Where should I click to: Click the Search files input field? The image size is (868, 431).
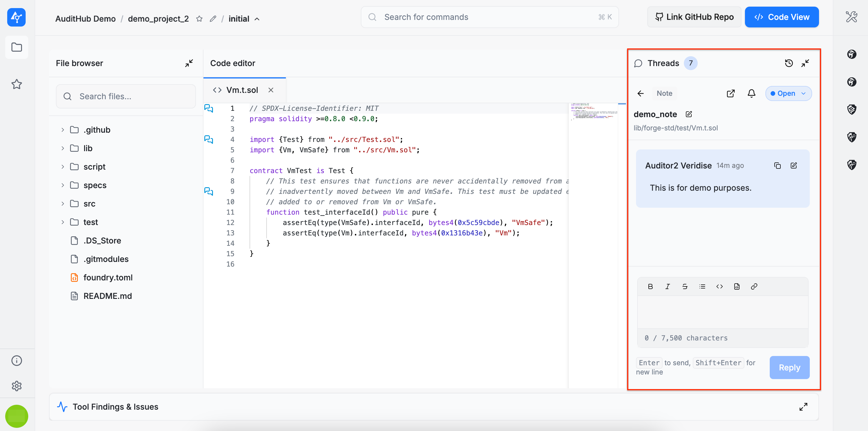pyautogui.click(x=126, y=96)
